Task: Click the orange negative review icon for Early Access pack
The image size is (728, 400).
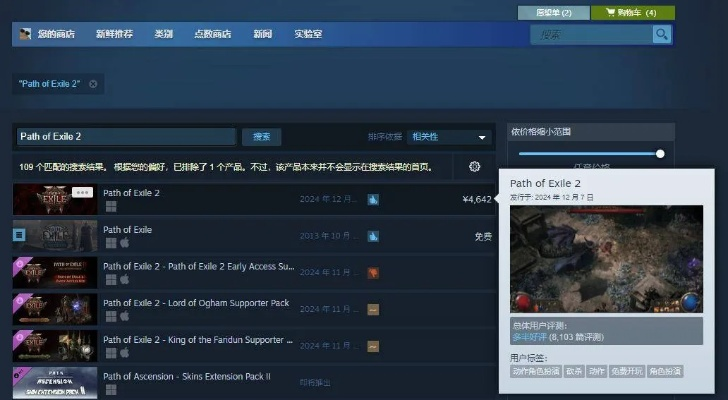Action: click(373, 273)
